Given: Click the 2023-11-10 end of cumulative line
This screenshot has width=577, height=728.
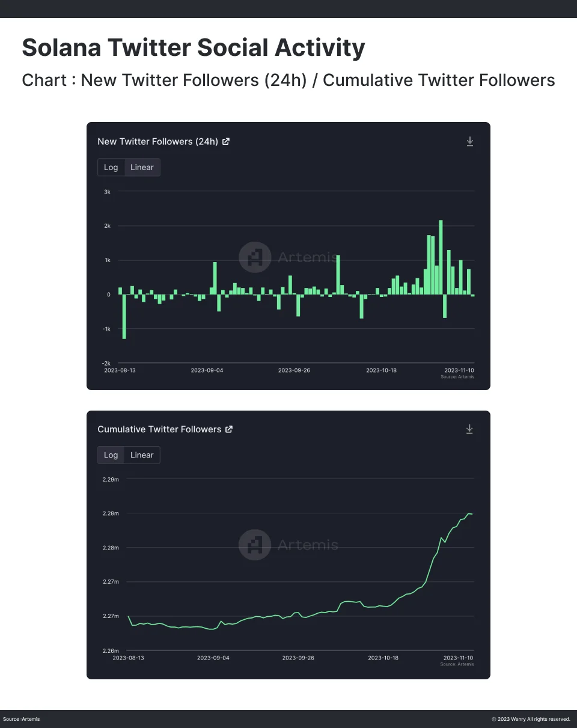Looking at the screenshot, I should click(471, 514).
